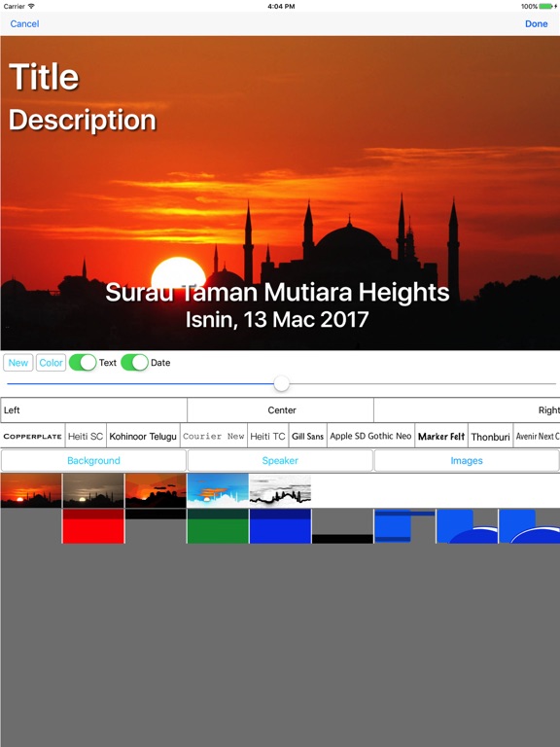The height and width of the screenshot is (747, 560).
Task: Tap the Wi-Fi icon in status bar
Action: coord(31,6)
